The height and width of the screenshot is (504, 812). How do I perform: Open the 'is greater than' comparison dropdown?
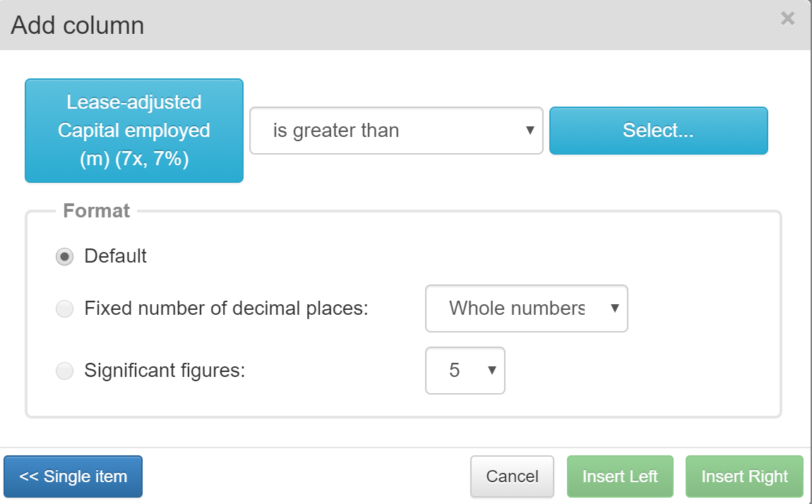click(396, 131)
